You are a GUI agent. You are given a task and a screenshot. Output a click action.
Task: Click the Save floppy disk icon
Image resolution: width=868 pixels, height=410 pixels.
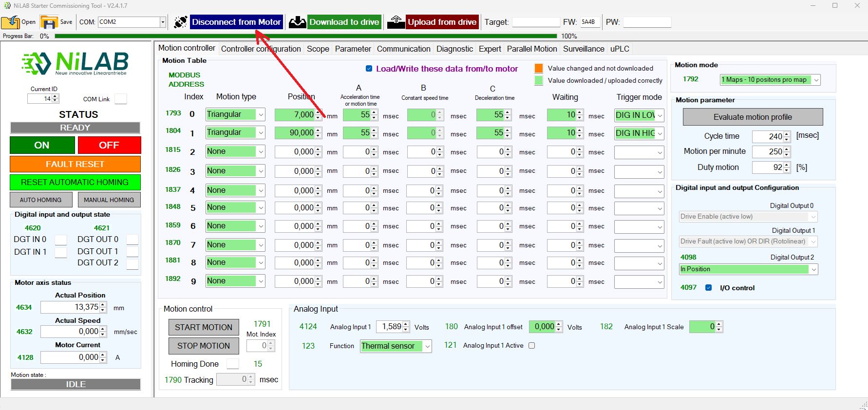49,22
